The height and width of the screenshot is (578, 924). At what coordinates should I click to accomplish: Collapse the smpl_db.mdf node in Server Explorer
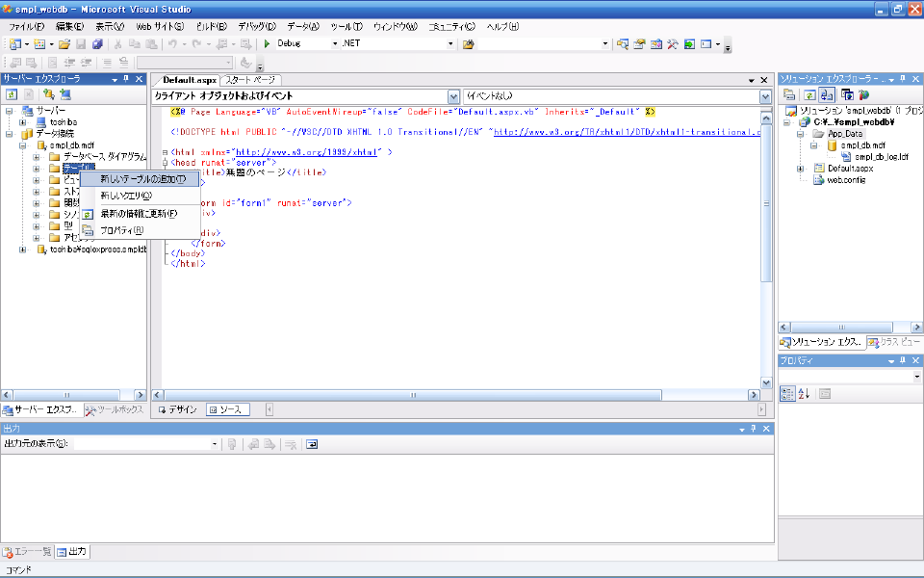[23, 145]
